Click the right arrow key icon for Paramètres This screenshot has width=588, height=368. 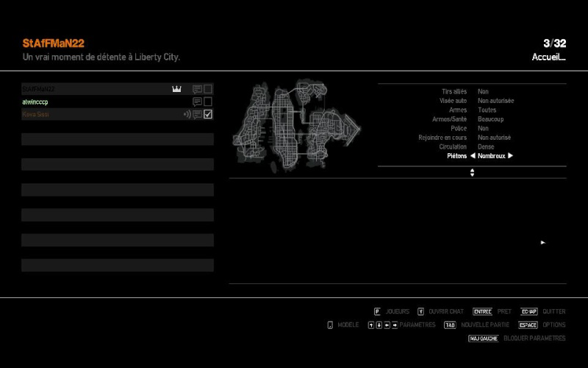[395, 325]
